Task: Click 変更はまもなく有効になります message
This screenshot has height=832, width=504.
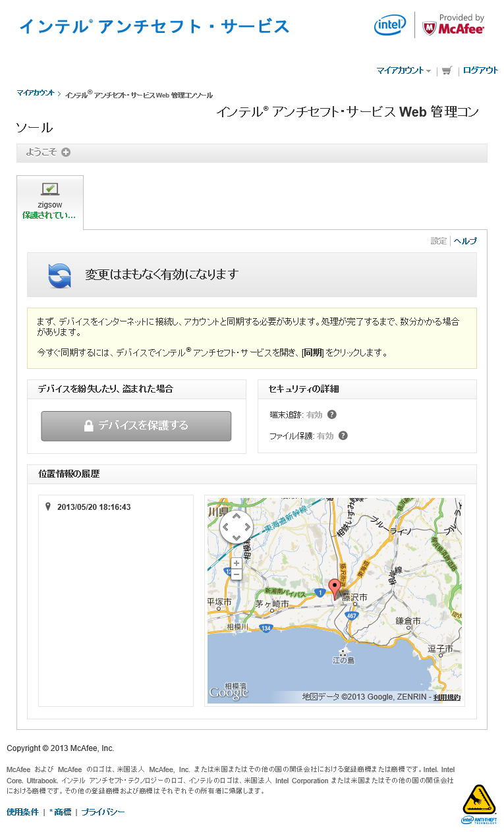Action: coord(161,275)
